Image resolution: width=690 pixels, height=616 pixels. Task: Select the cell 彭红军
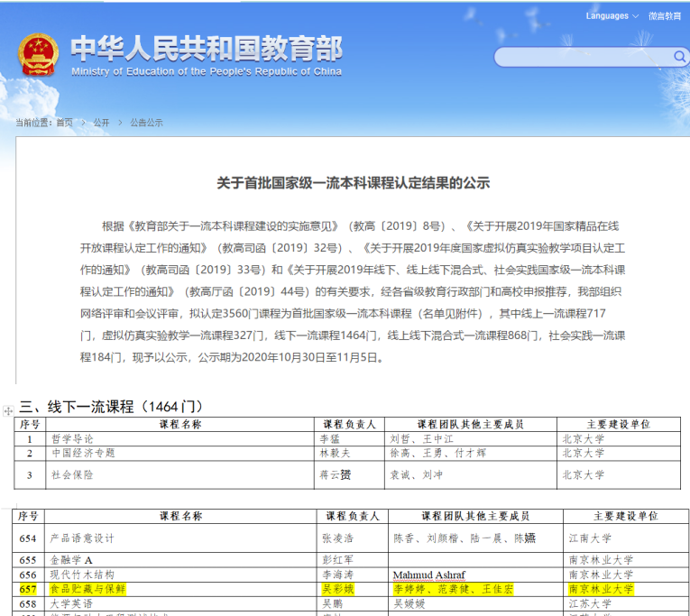pyautogui.click(x=352, y=560)
